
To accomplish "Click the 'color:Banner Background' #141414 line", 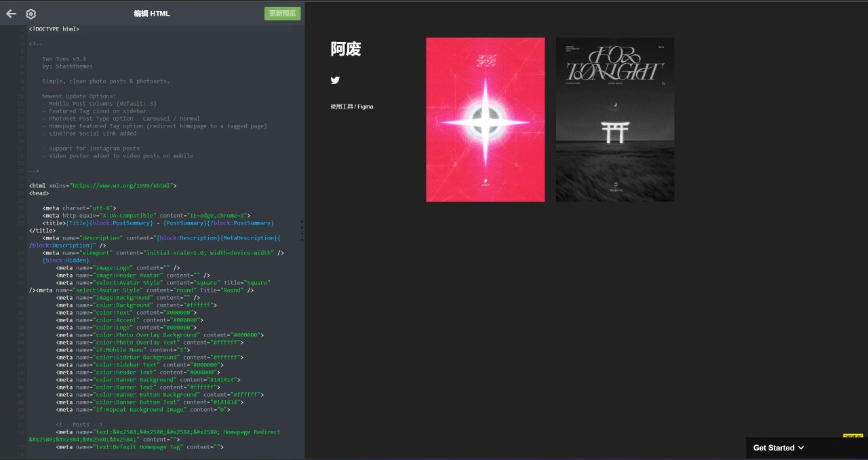I will pos(149,380).
